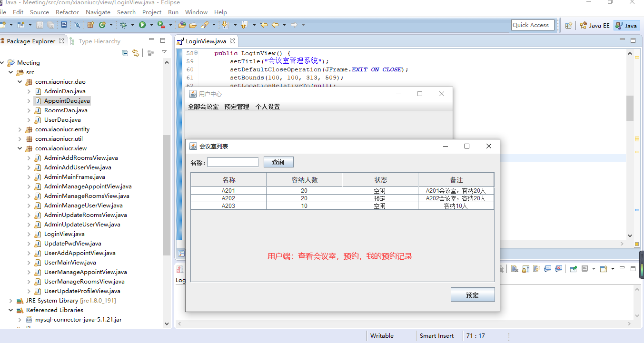Toggle Link with Editor in Package Explorer
Image resolution: width=644 pixels, height=343 pixels.
[136, 53]
